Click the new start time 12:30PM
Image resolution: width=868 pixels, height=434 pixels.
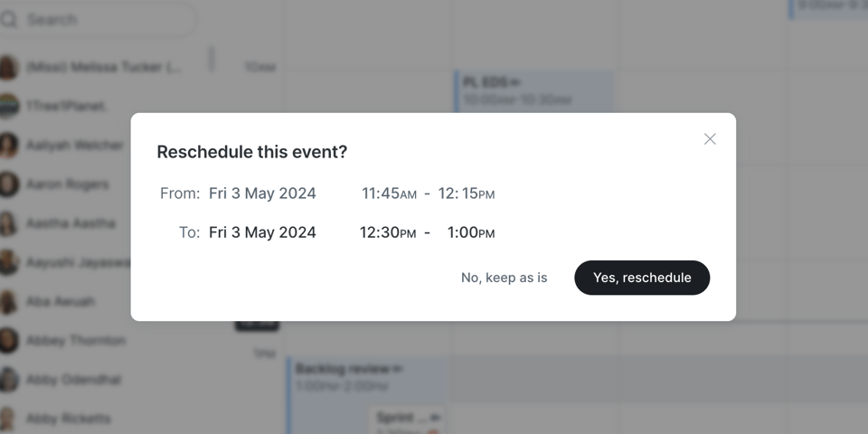[x=388, y=232]
